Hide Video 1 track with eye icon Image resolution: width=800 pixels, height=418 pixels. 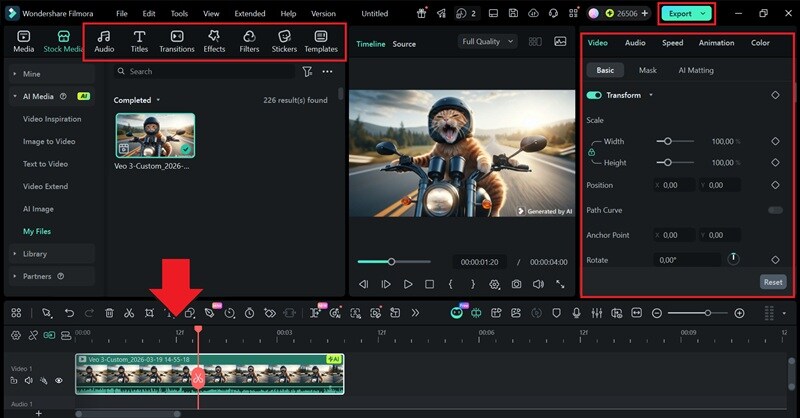click(59, 381)
